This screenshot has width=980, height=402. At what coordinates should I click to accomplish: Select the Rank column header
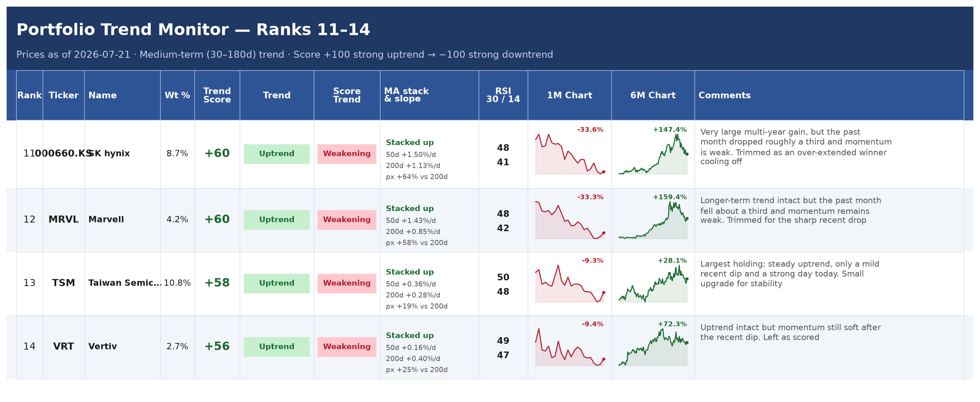(30, 95)
